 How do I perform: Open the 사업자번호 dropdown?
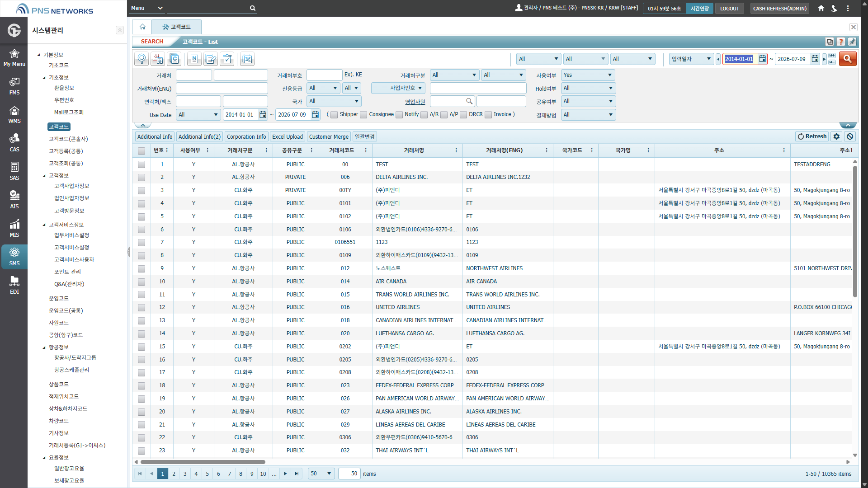[x=398, y=88]
